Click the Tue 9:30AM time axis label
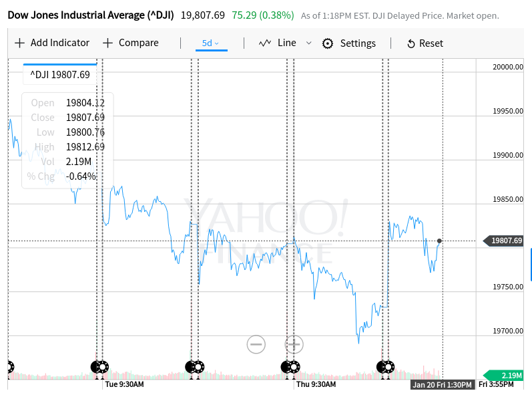Screen dimensions: 532x405 pyautogui.click(x=125, y=385)
